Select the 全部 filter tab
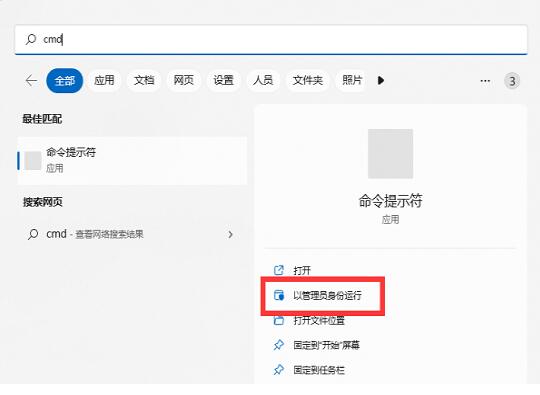Viewport: 540px width, 395px height. [x=65, y=81]
